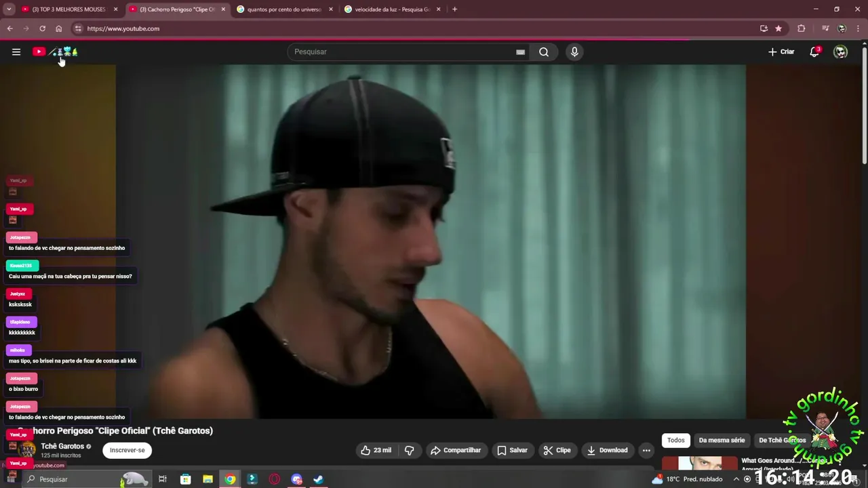Open weather widget '18°C Pred. nublado'

point(687,479)
